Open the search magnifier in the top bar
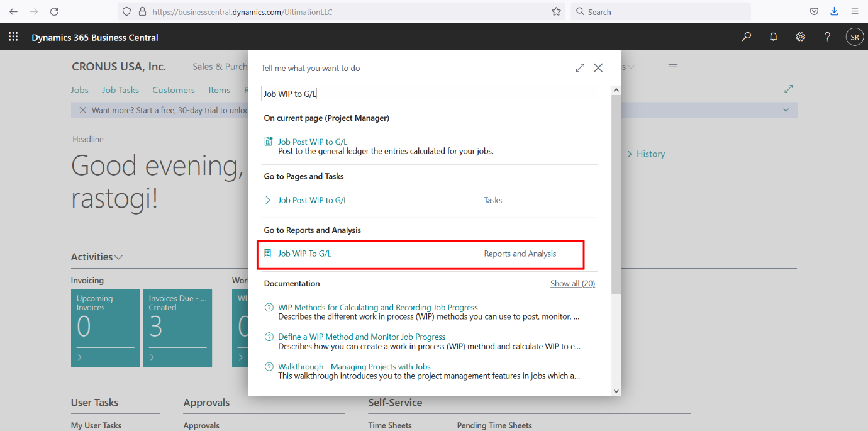Screen dimensions: 868x431 tap(746, 36)
